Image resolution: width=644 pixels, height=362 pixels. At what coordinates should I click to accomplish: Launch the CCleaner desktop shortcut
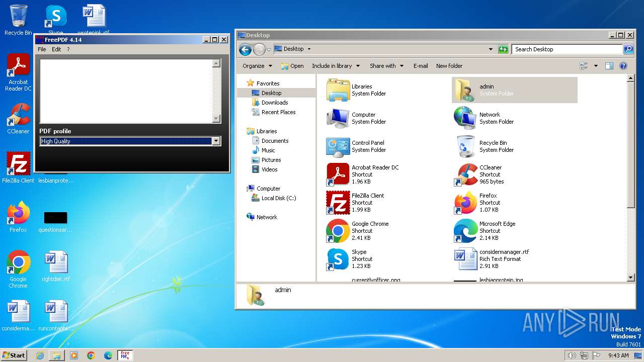tap(18, 119)
